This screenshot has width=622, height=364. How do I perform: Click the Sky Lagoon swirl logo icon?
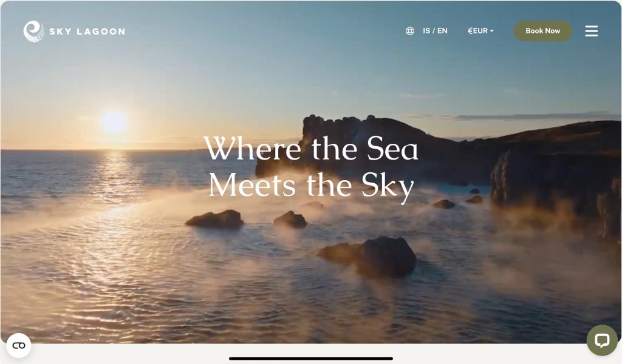pyautogui.click(x=34, y=32)
